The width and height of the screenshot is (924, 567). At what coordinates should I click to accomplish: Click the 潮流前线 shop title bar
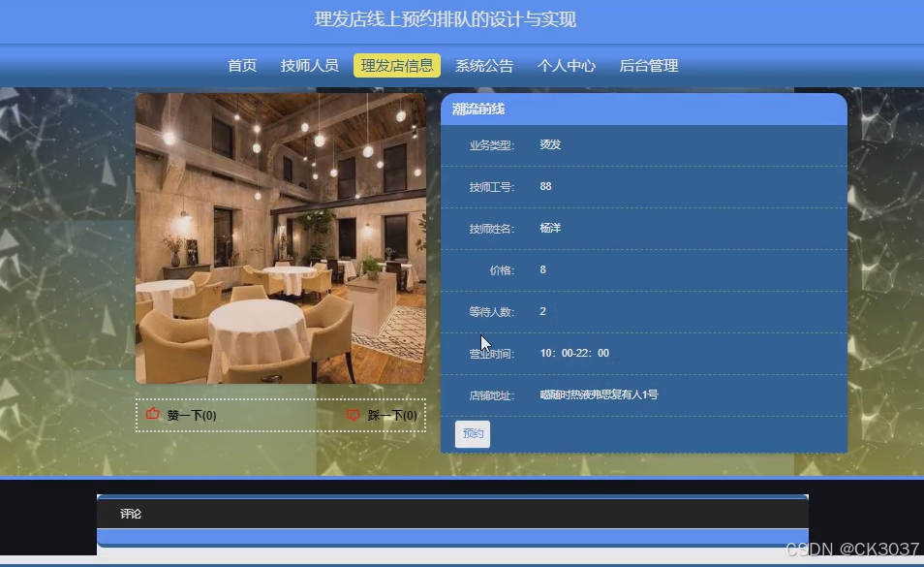642,109
